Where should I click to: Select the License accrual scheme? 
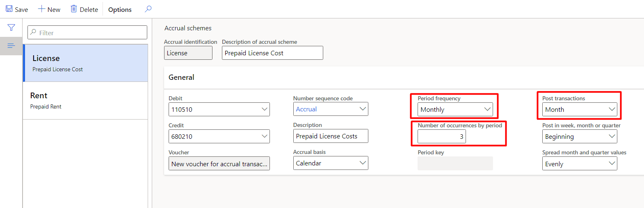[x=85, y=63]
